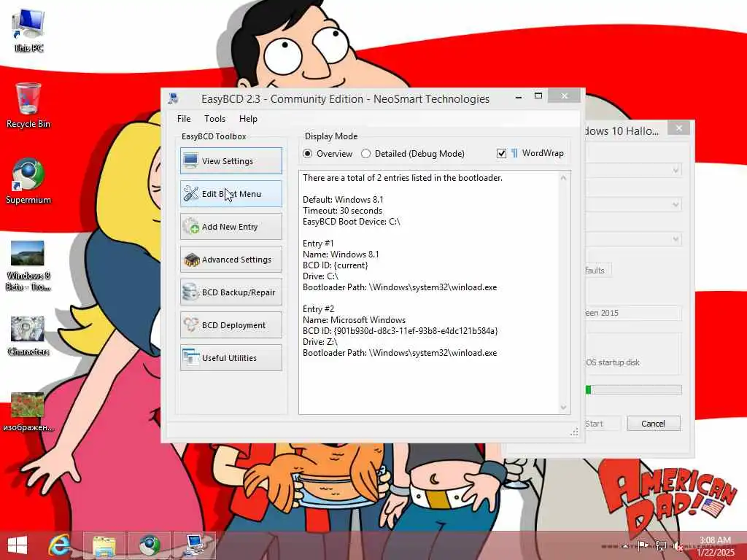Click scroll up arrow in bootloader text
Image resolution: width=747 pixels, height=560 pixels.
564,178
